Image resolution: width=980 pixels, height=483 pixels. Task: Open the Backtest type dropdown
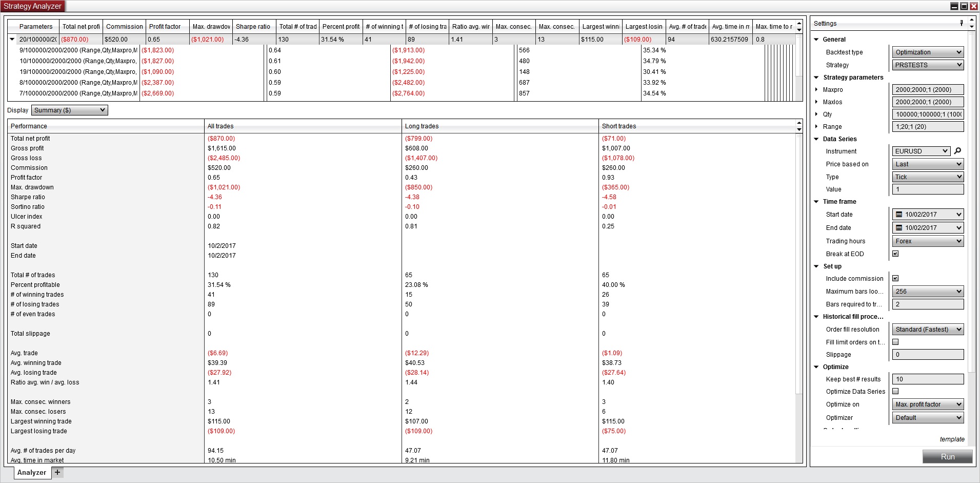click(928, 52)
